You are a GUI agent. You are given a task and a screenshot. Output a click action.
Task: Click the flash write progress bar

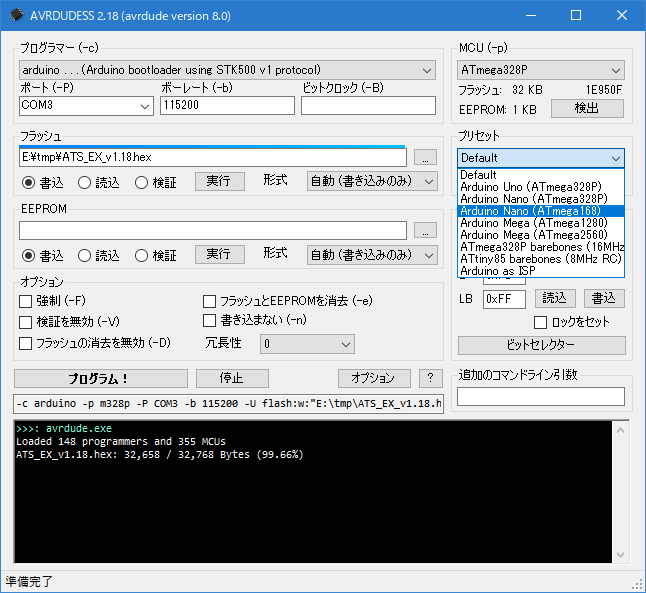click(x=212, y=146)
